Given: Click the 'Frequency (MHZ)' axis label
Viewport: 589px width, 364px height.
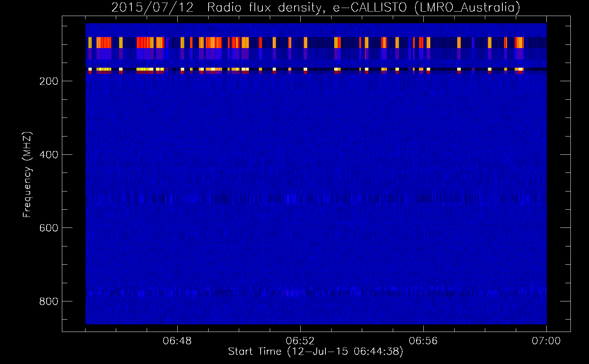Looking at the screenshot, I should [x=27, y=175].
